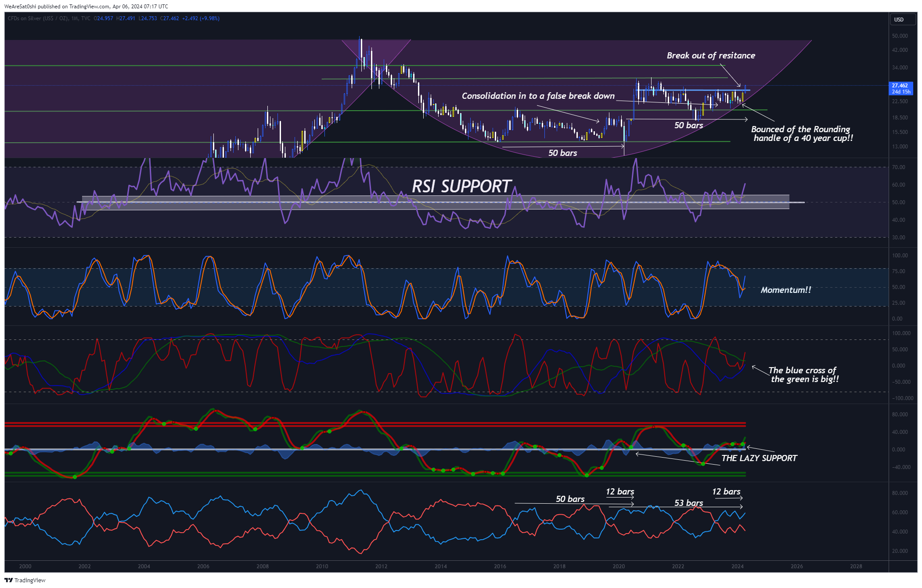Select the 'Consolidation in to a false break down' note
This screenshot has height=588, width=922.
click(538, 96)
